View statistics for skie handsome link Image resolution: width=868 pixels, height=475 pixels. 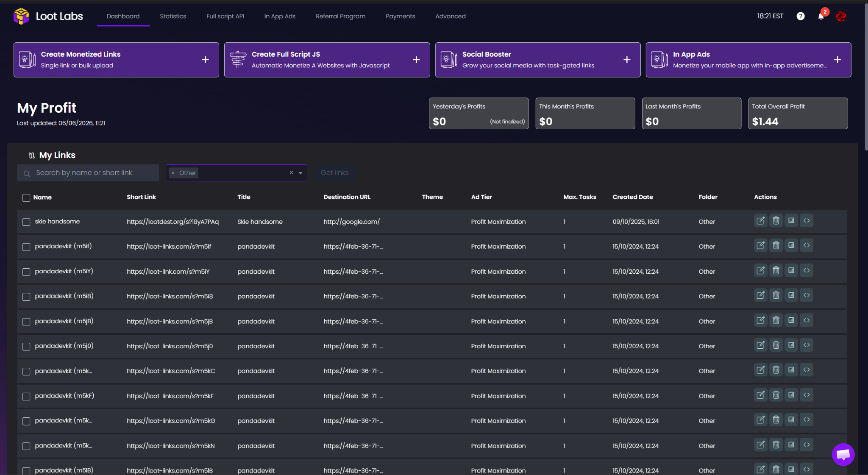pos(791,221)
